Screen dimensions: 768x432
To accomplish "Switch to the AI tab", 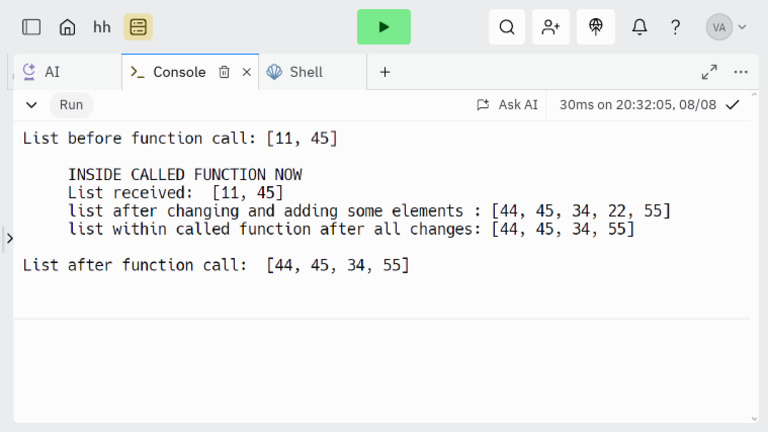I will (52, 72).
